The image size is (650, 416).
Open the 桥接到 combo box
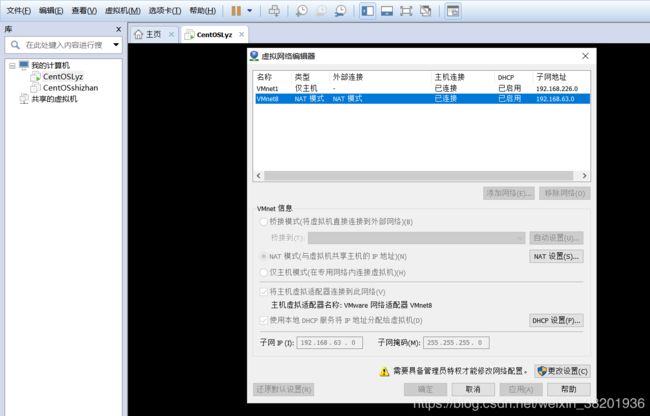(x=417, y=238)
